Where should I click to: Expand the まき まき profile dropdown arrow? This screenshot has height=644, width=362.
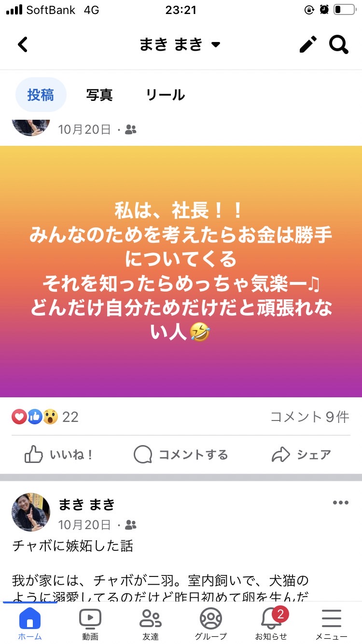pyautogui.click(x=216, y=45)
